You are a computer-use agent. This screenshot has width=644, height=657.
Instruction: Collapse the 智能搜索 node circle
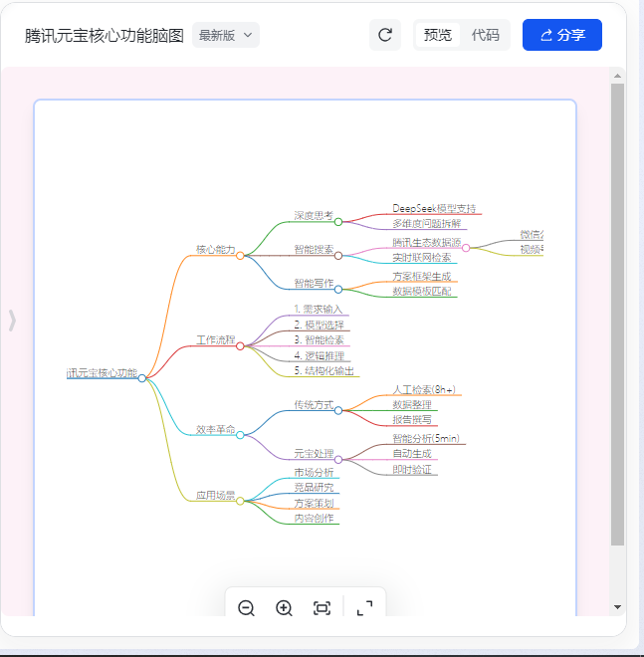338,256
